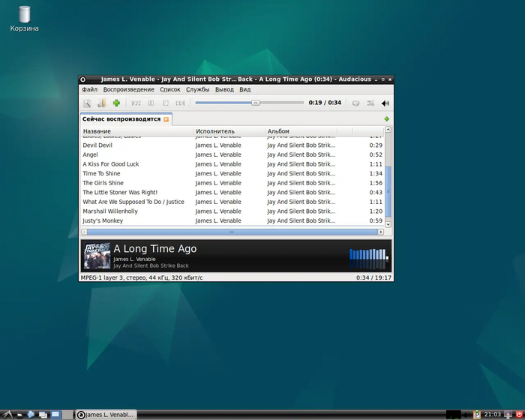Select the Marshall Willenholly track
The width and height of the screenshot is (525, 420).
232,211
